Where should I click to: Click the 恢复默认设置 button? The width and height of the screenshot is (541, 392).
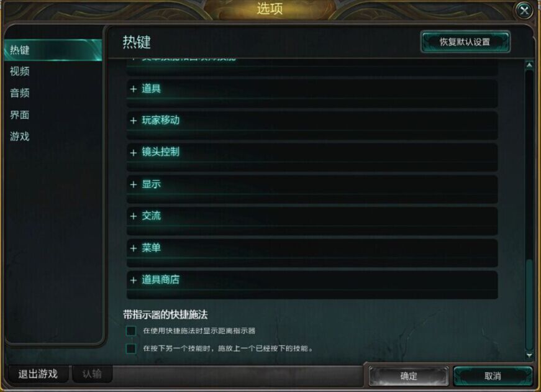click(x=465, y=42)
